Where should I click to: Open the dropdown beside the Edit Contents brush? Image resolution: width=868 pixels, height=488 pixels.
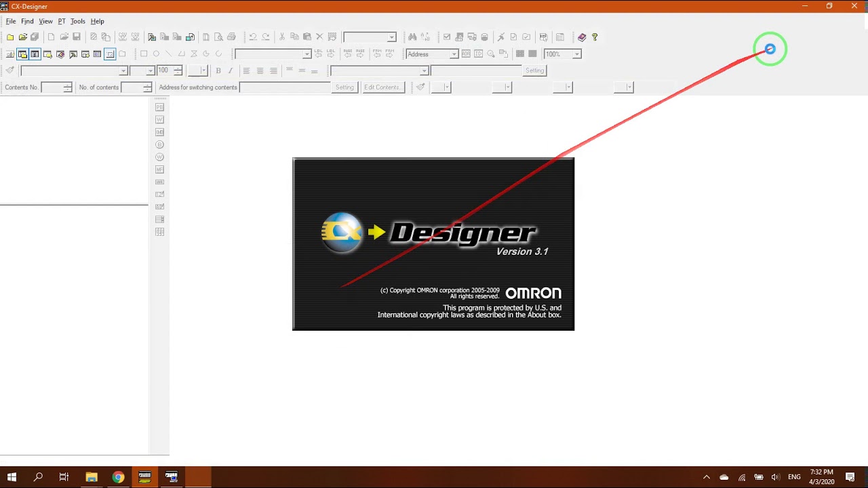pos(441,87)
